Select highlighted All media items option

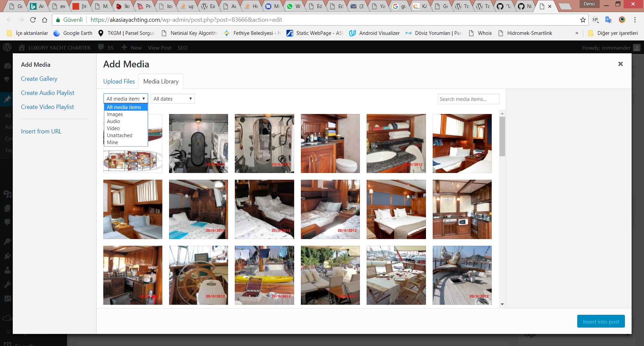tap(126, 107)
